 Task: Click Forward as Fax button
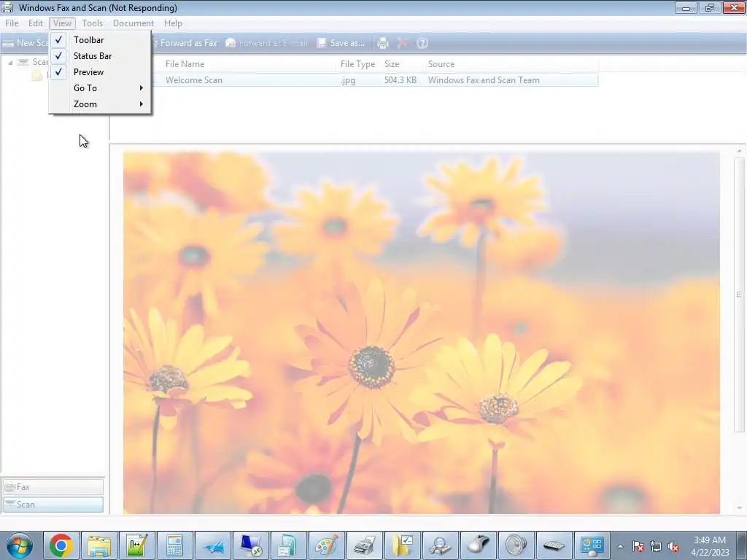pos(185,43)
